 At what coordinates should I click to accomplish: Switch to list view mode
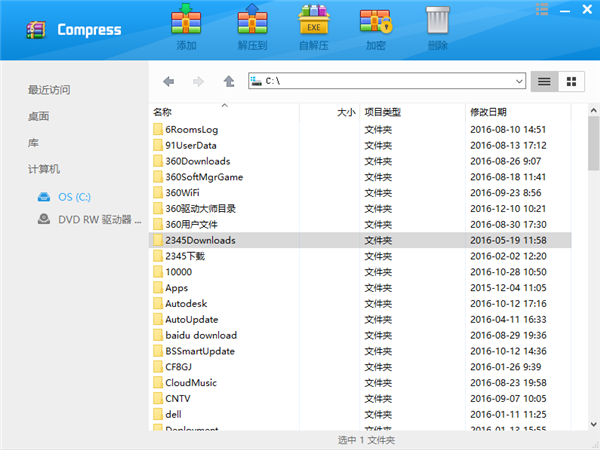(544, 82)
